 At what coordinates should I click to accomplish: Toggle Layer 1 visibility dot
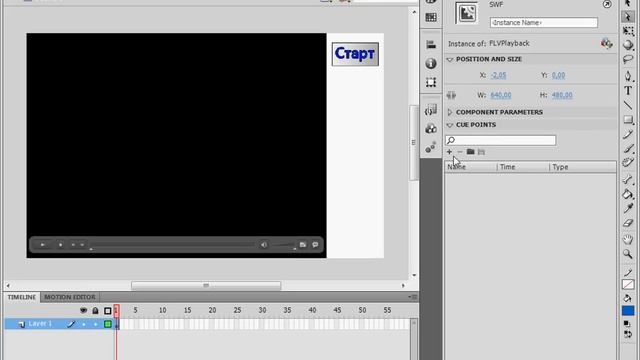pyautogui.click(x=84, y=324)
